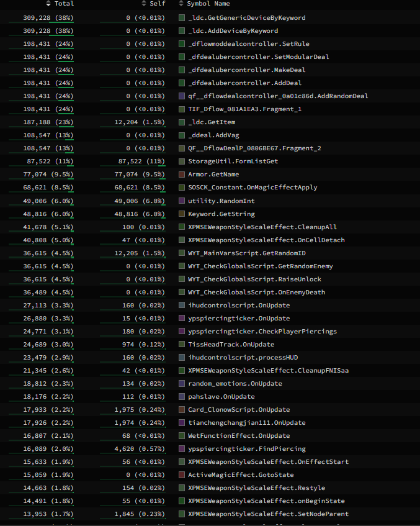Click swatch next to SOSCK_Constant.OnMagicEffectApply
420x526 pixels.
click(182, 188)
